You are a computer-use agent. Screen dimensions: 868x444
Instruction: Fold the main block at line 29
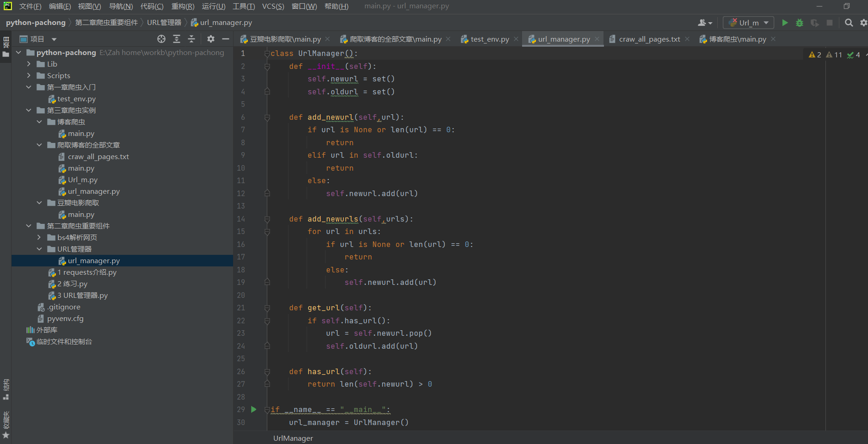pyautogui.click(x=267, y=410)
